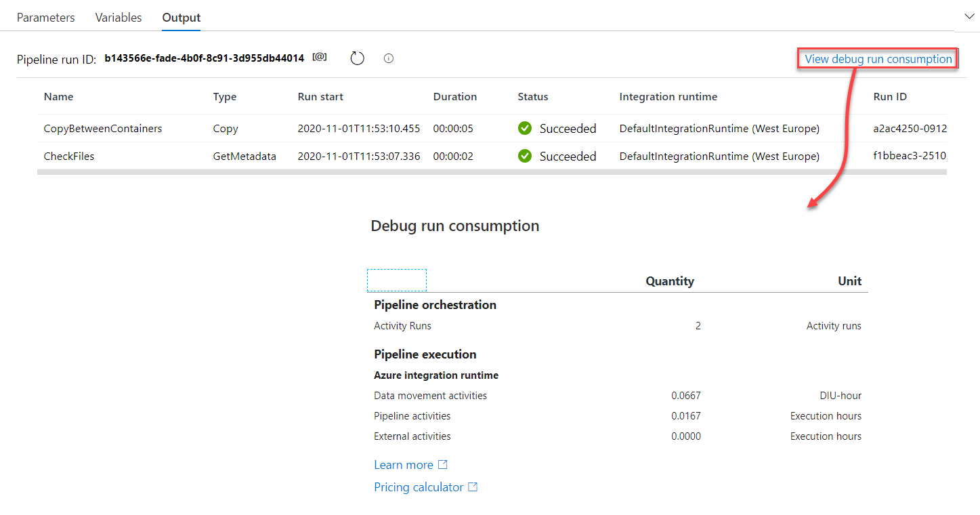Select the CopyBetweenContainers activity row
The width and height of the screenshot is (980, 515).
pos(103,128)
